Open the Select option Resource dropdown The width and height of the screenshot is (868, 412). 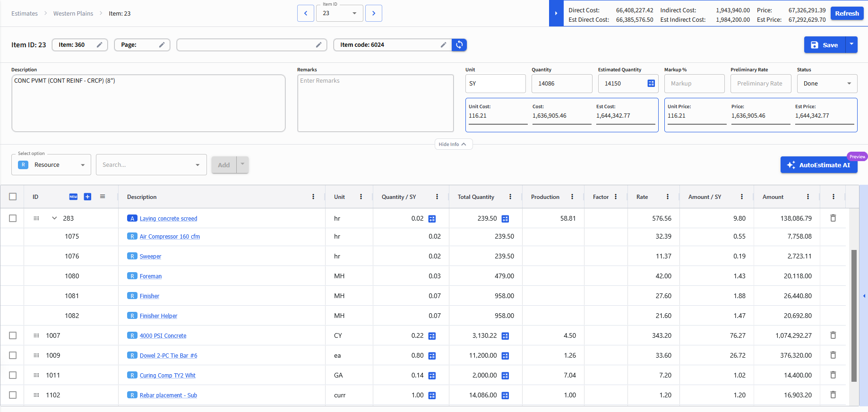click(x=51, y=165)
